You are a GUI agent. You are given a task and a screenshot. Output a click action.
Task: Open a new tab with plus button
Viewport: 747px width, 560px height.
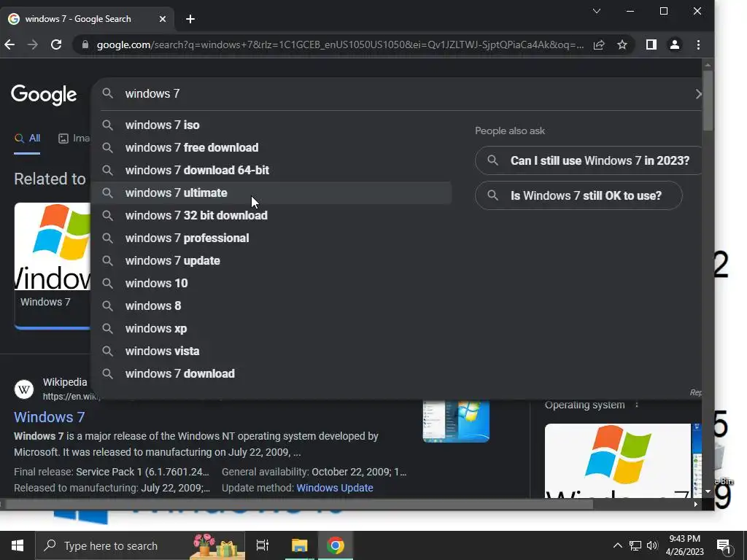coord(190,19)
